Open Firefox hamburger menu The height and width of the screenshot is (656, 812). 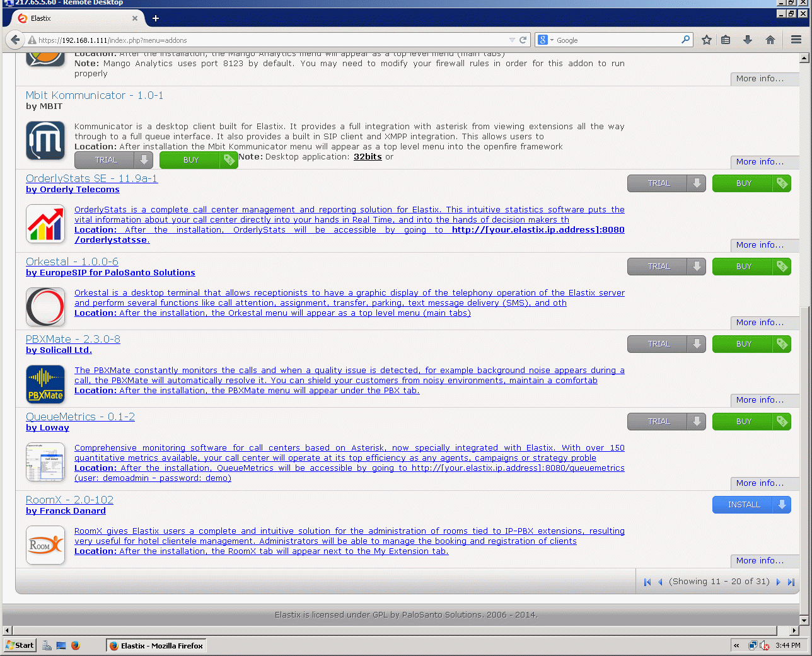coord(796,40)
